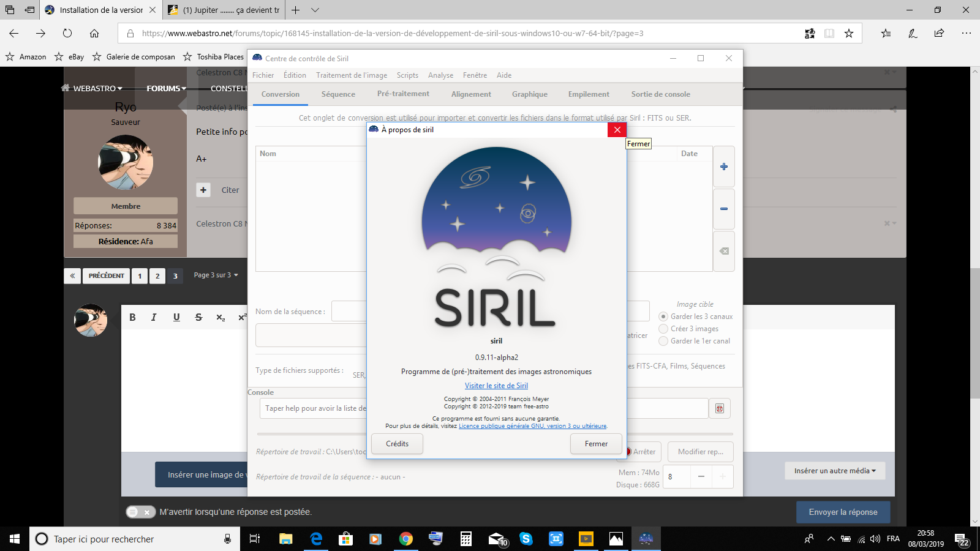Viewport: 980px width, 551px height.
Task: Click the plus icon to add files in Siril
Action: click(723, 167)
